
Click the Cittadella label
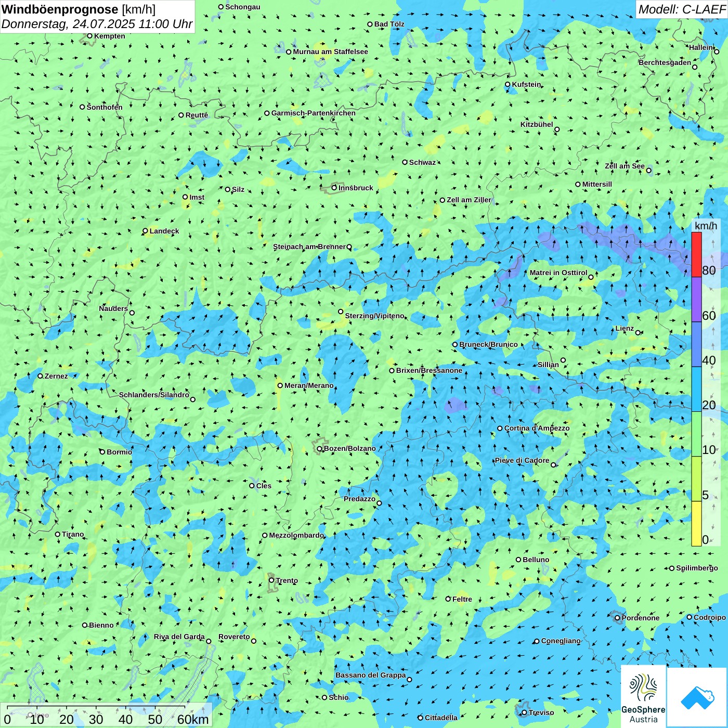pyautogui.click(x=441, y=718)
